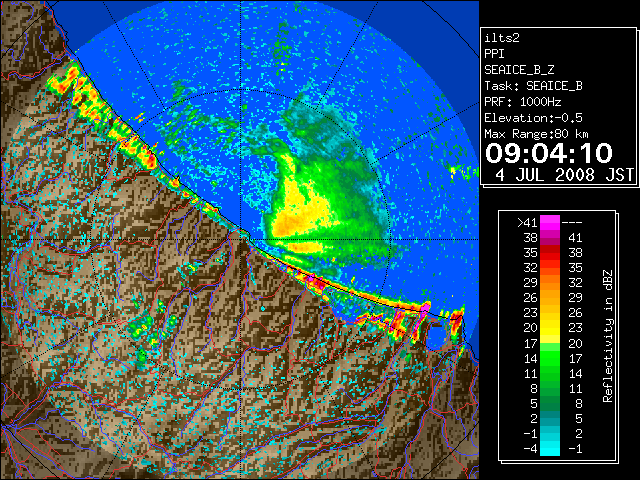Viewport: 640px width, 480px height.
Task: Click the magenta swatch beside >41
Action: tap(550, 222)
